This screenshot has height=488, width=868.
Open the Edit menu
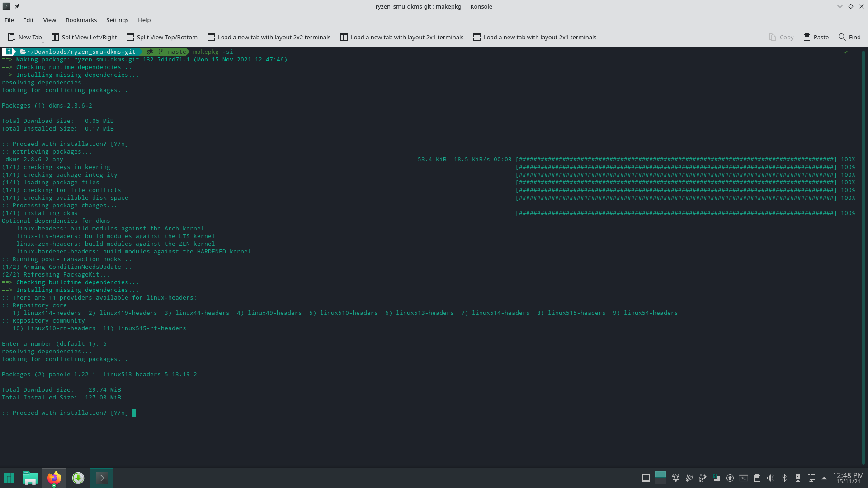click(x=28, y=20)
